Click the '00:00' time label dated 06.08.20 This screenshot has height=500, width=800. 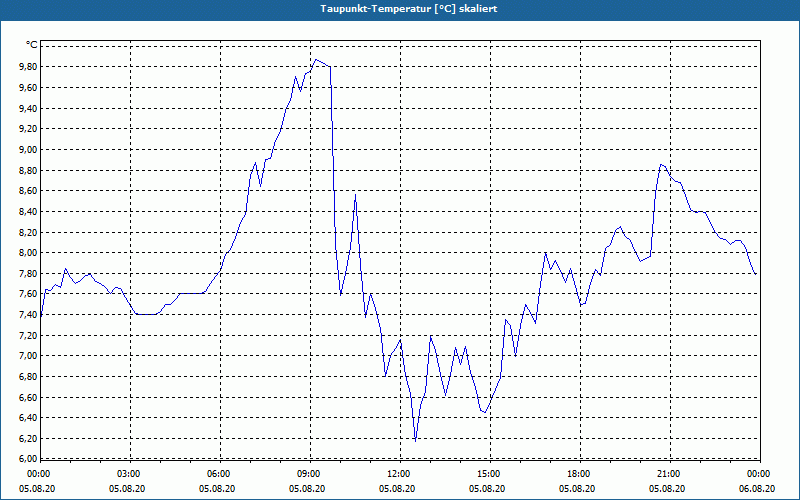758,474
